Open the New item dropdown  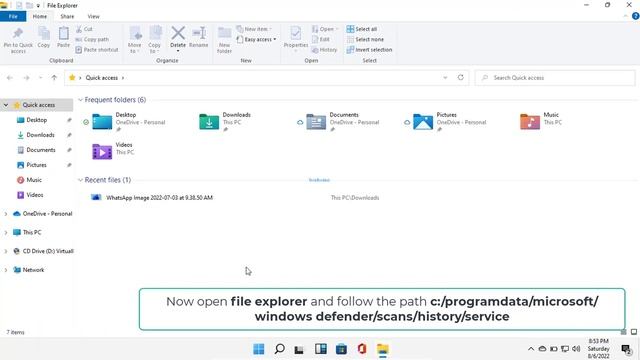click(254, 29)
